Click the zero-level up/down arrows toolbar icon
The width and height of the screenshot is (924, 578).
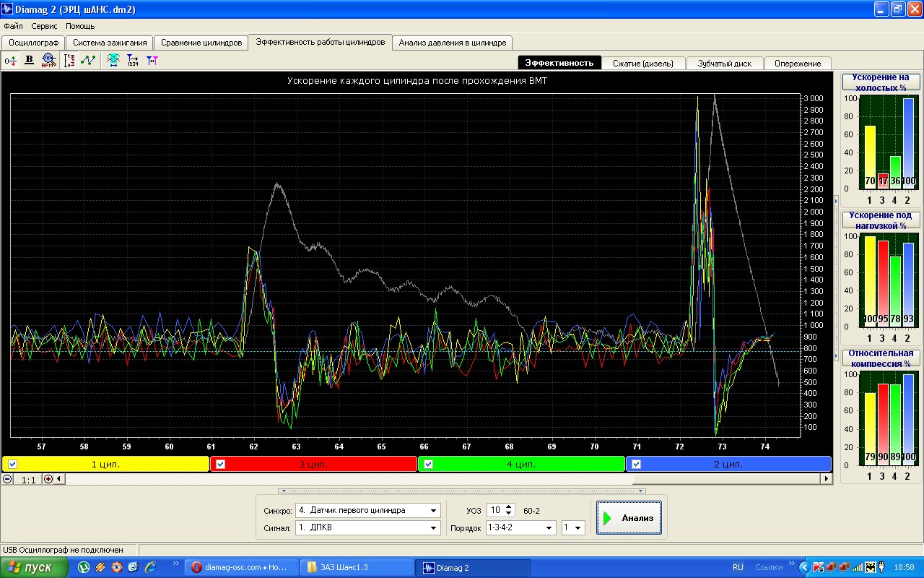click(10, 61)
